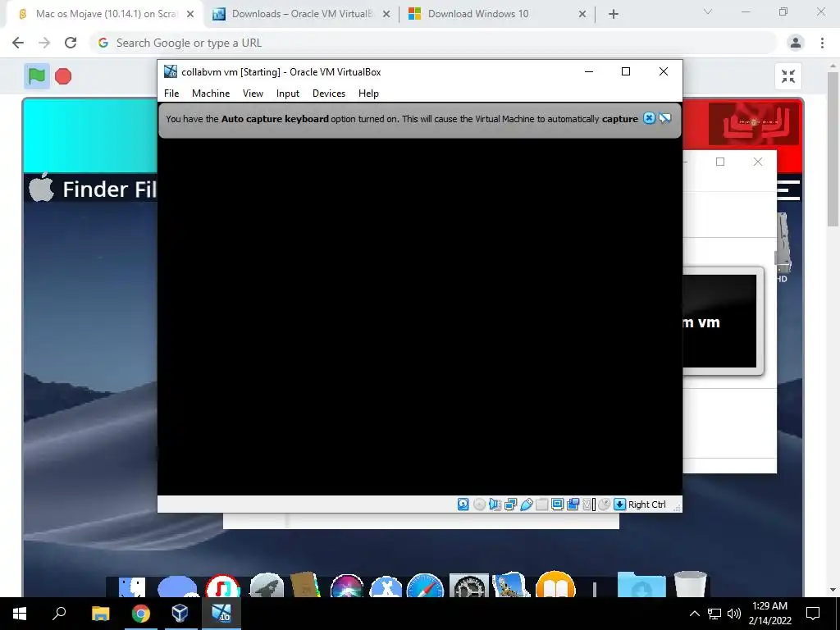This screenshot has width=840, height=630.
Task: Open the Music app icon in the dock
Action: pyautogui.click(x=222, y=586)
